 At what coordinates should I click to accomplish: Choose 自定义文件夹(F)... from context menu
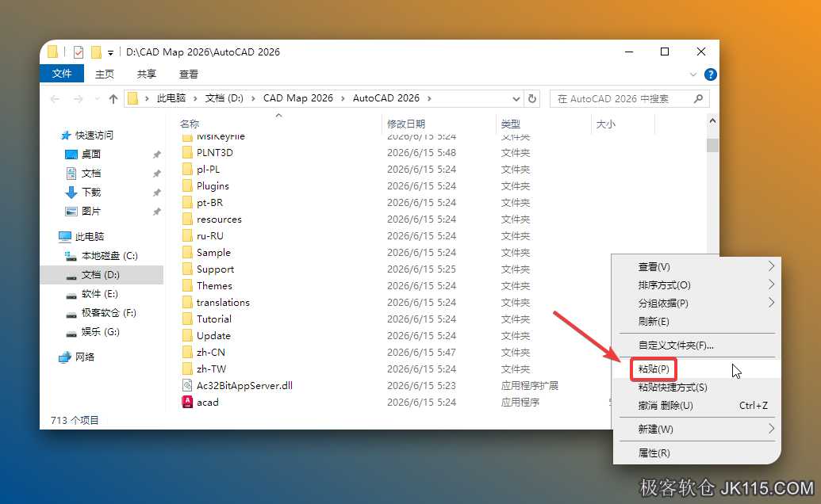point(697,345)
